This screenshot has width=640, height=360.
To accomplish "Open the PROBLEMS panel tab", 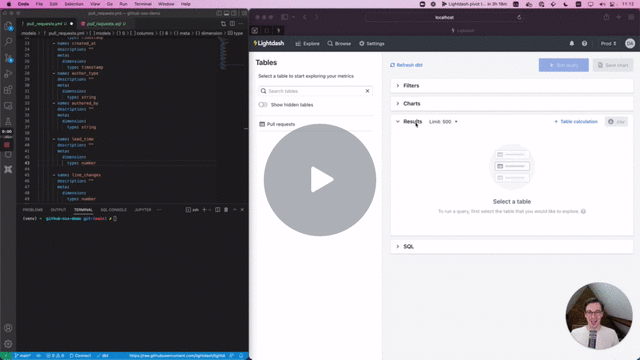I will tap(33, 210).
